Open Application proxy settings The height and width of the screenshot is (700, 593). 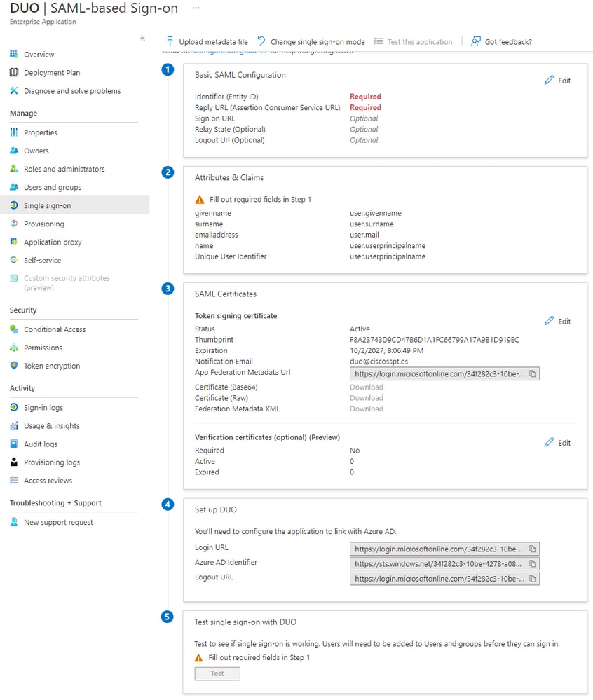coord(53,242)
